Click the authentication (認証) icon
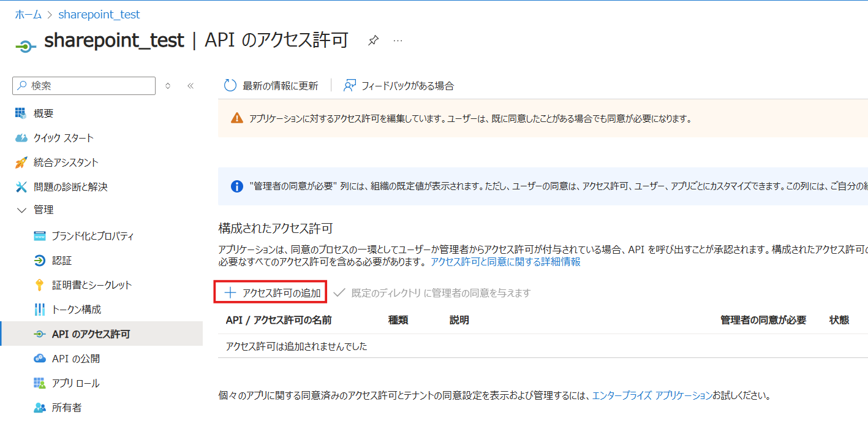The height and width of the screenshot is (423, 868). pyautogui.click(x=40, y=261)
